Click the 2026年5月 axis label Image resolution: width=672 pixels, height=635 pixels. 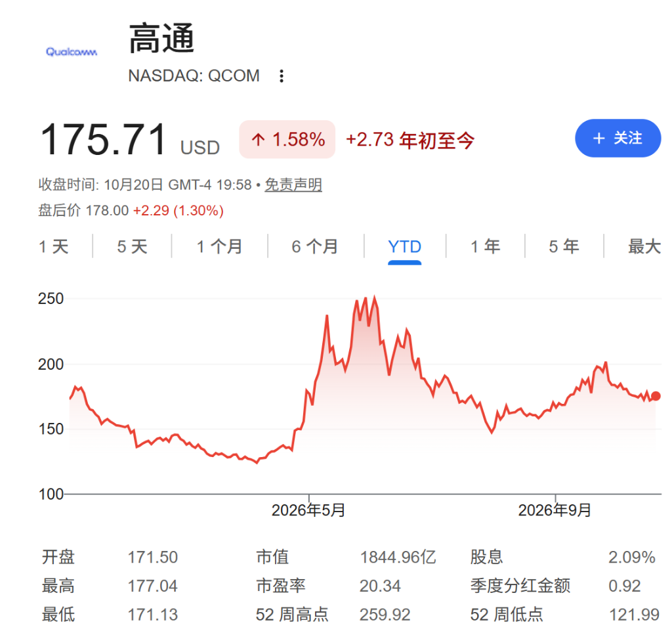coord(308,510)
